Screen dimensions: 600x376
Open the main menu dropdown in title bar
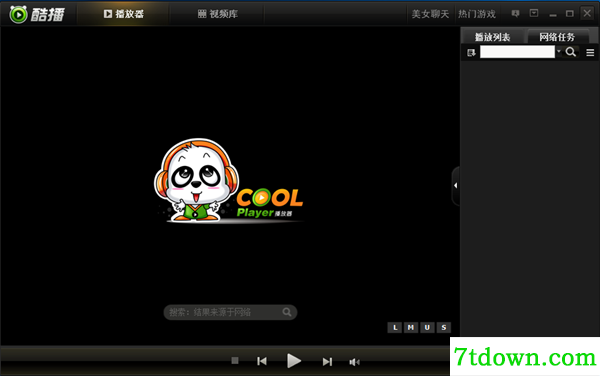pos(534,13)
